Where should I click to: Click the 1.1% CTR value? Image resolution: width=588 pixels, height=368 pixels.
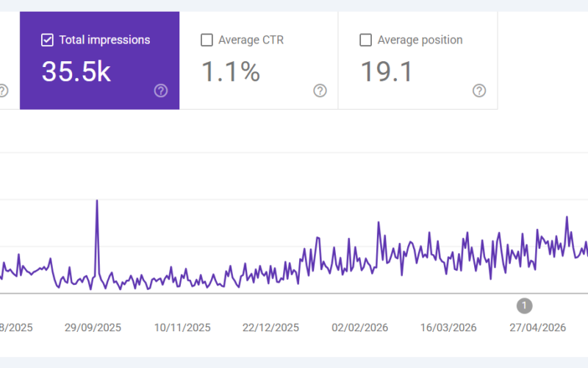231,71
